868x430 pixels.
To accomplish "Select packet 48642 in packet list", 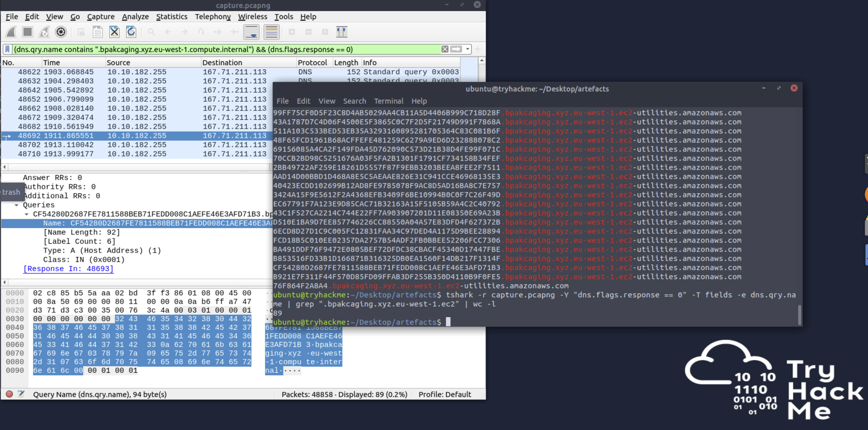I will [136, 90].
